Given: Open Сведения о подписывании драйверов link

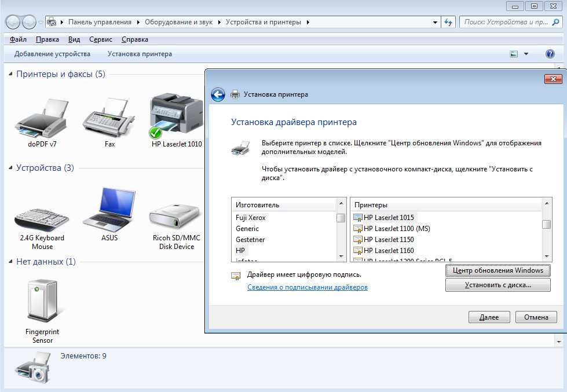Looking at the screenshot, I should tap(308, 287).
